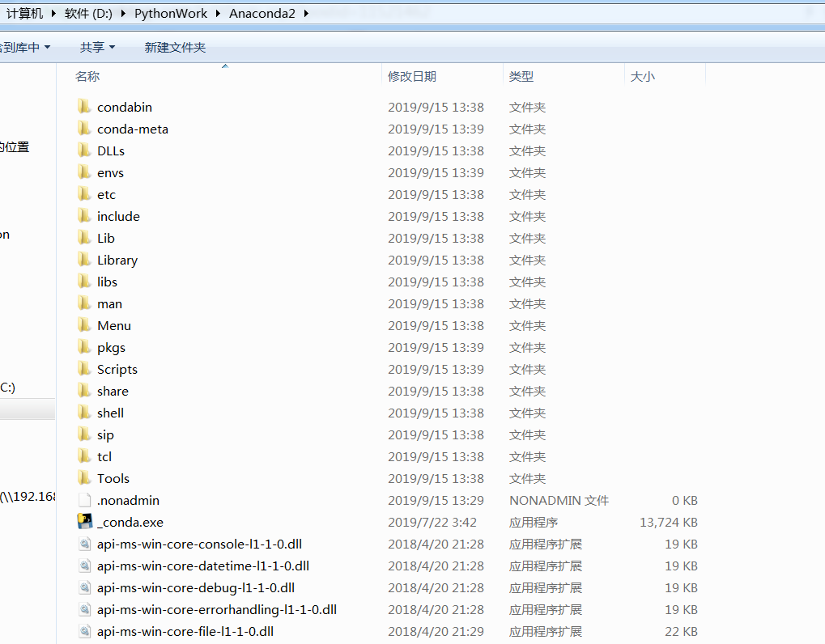Image resolution: width=825 pixels, height=644 pixels.
Task: Click the shell folder icon
Action: pos(84,412)
